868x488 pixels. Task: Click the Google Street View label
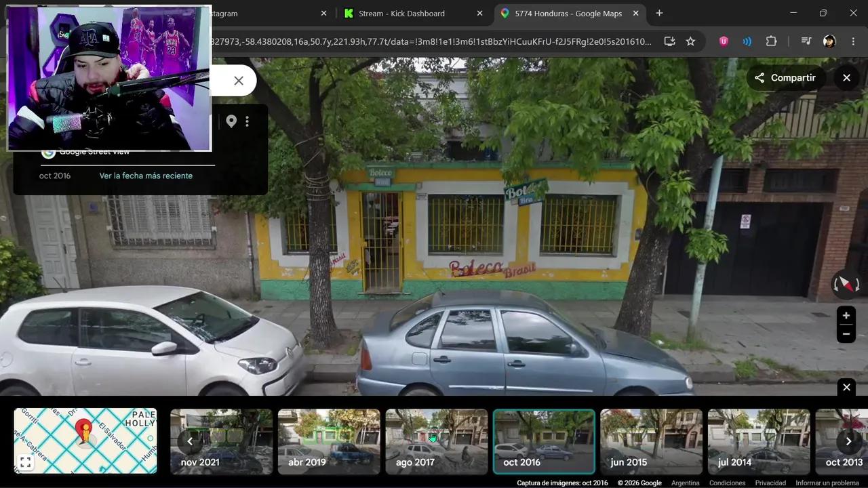[94, 152]
